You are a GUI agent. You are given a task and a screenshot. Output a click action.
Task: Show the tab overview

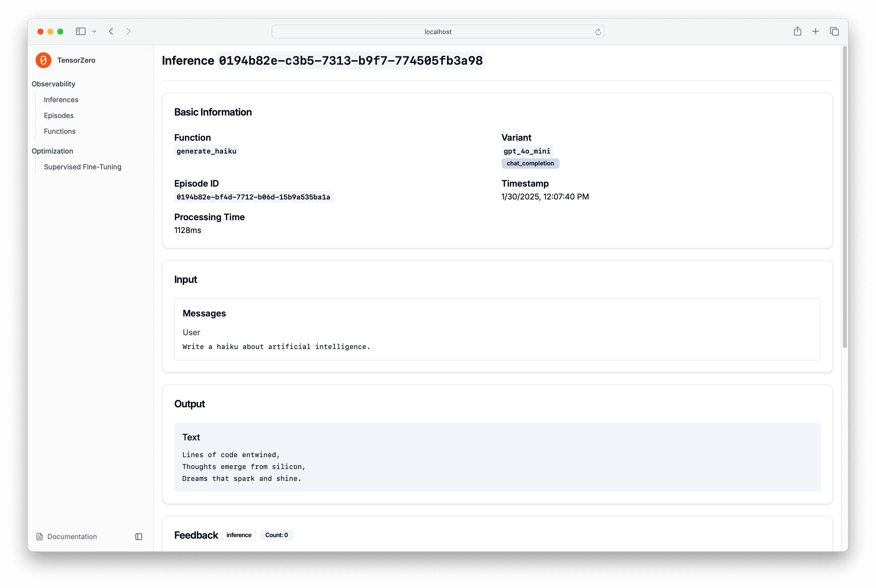click(834, 32)
